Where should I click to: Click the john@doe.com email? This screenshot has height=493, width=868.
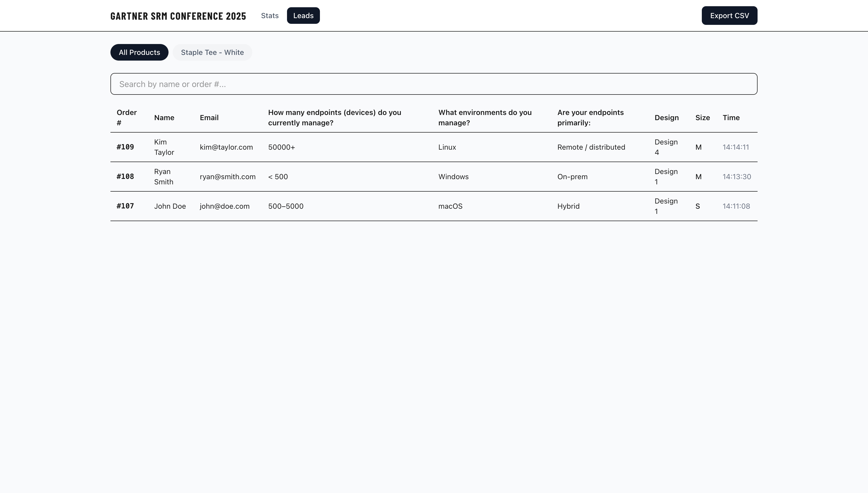(224, 206)
